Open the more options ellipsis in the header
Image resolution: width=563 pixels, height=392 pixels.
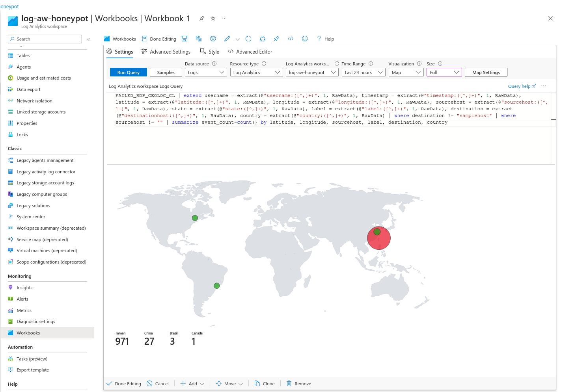[x=224, y=18]
